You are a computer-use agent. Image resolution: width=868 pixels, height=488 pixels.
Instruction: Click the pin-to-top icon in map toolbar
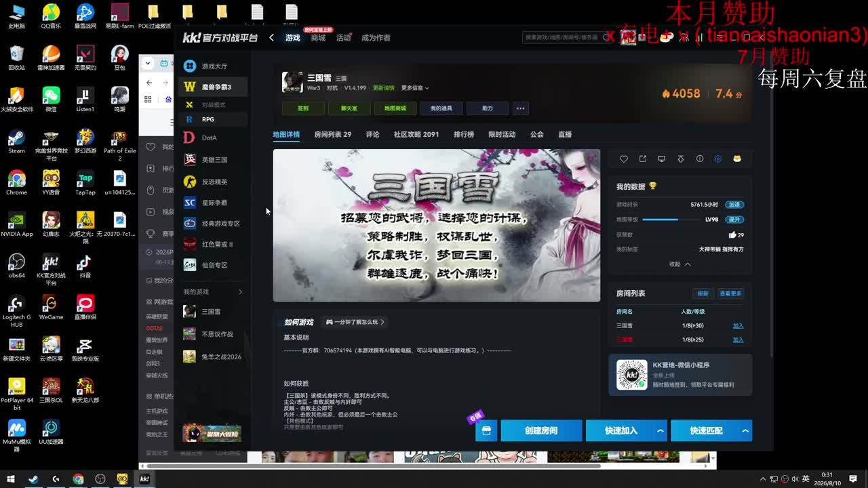click(681, 159)
